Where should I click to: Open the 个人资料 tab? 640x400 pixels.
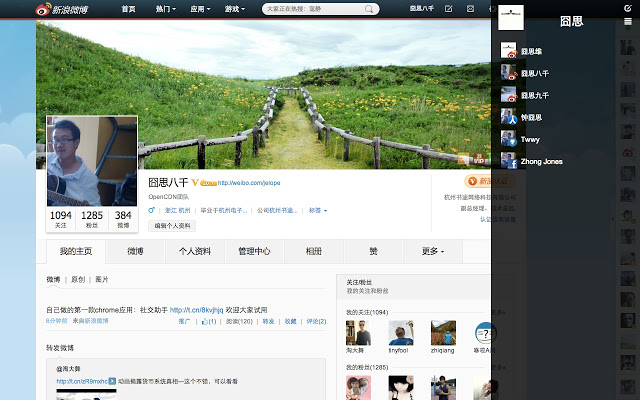195,251
